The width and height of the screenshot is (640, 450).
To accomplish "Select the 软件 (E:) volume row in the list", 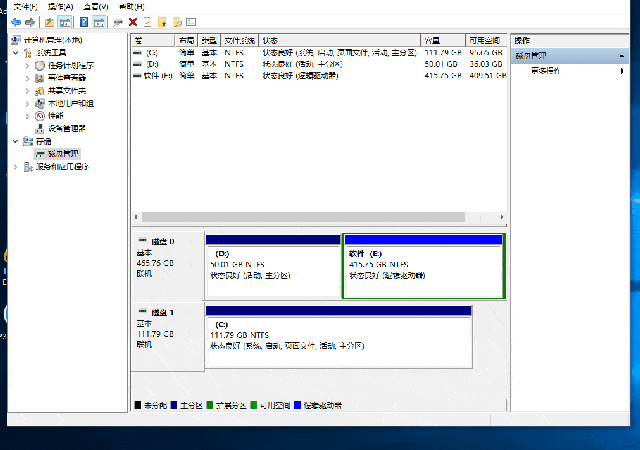I will tap(319, 76).
